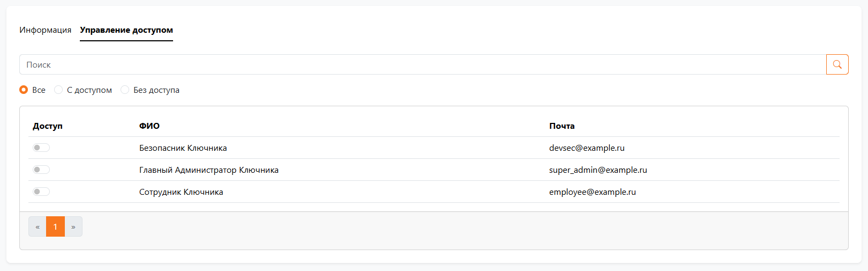Click the super_admin@example.ru email cell
868x271 pixels.
point(598,170)
